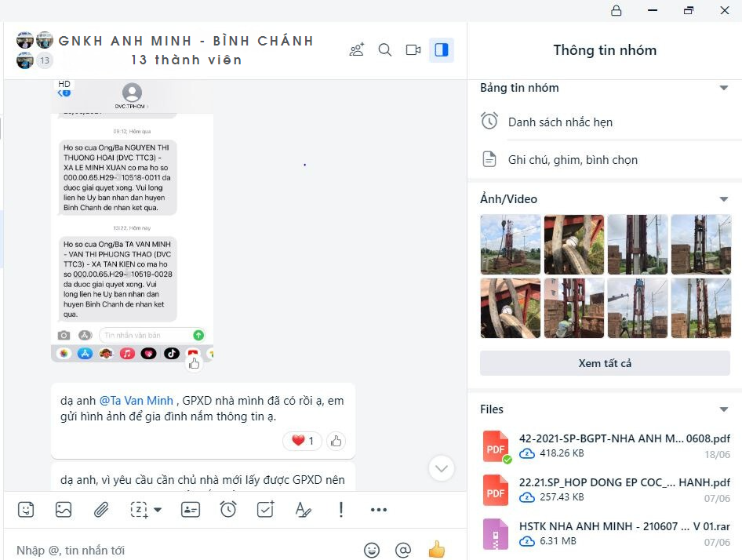Start a video call
742x560 pixels.
coord(413,49)
